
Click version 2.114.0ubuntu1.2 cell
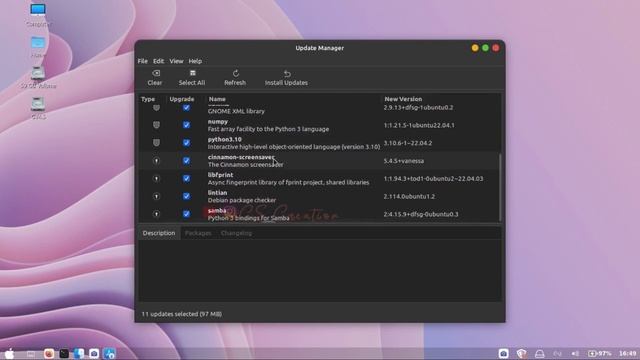[x=409, y=196]
